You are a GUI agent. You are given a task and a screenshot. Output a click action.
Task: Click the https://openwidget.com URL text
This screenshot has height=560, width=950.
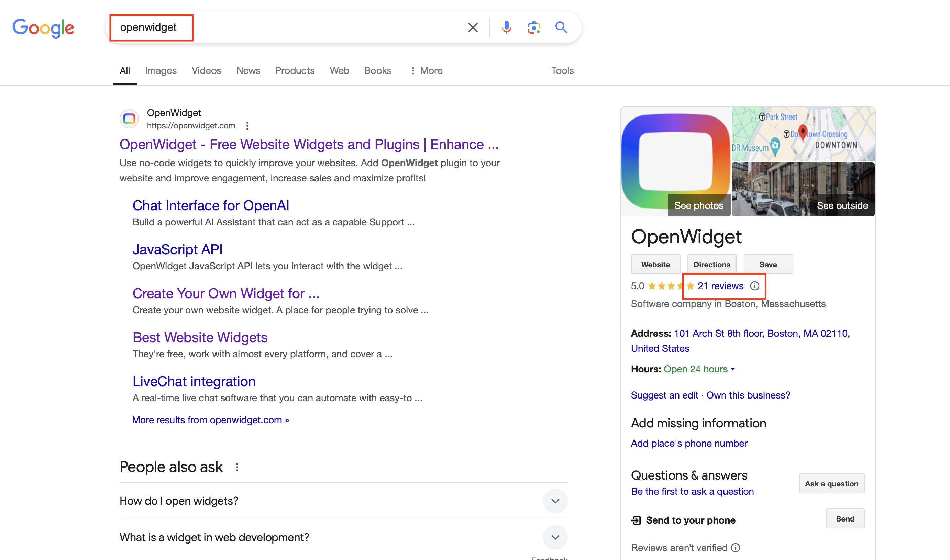(191, 126)
